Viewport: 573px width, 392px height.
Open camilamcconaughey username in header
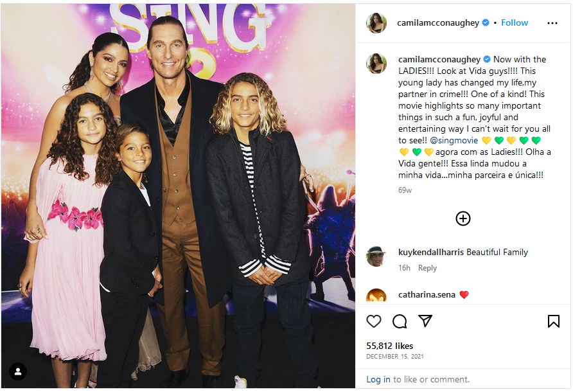pyautogui.click(x=438, y=22)
